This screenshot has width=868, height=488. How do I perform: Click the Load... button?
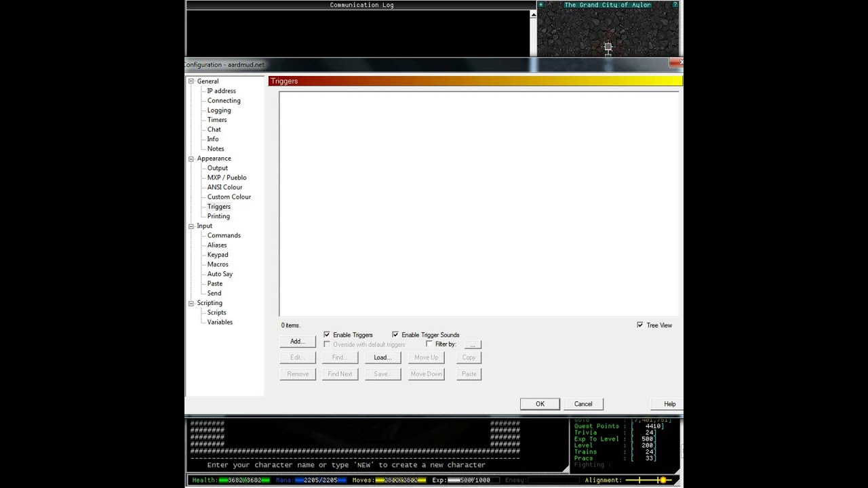[x=382, y=357]
